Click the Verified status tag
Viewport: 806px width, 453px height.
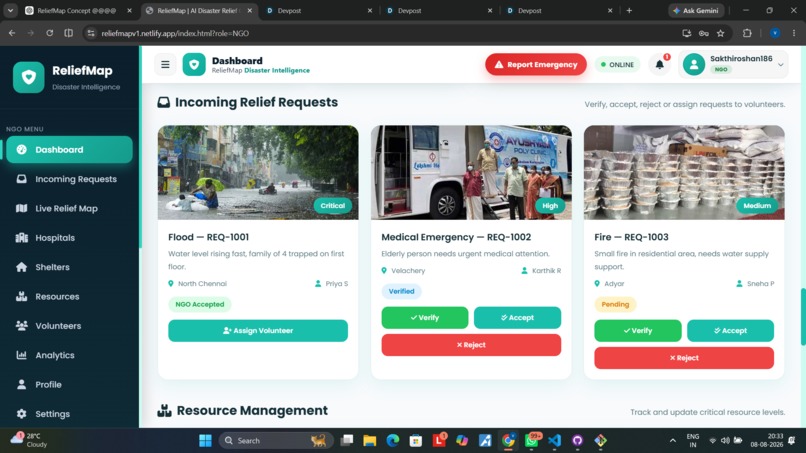tap(401, 291)
